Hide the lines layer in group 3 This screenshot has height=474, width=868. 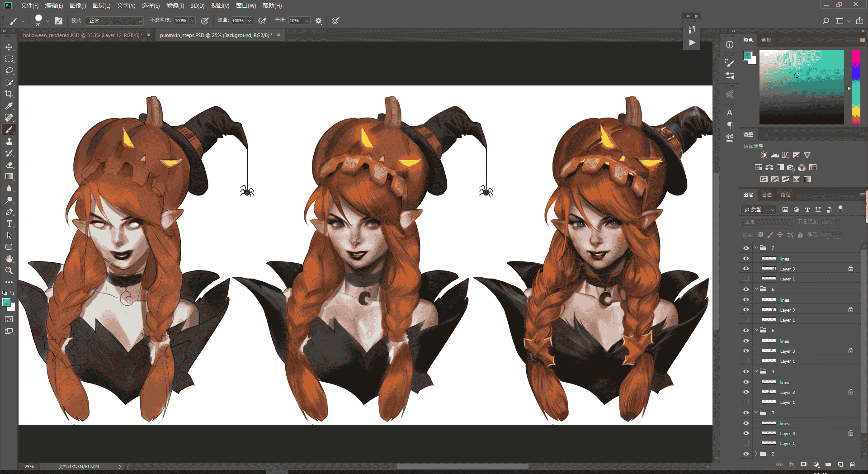pyautogui.click(x=746, y=423)
